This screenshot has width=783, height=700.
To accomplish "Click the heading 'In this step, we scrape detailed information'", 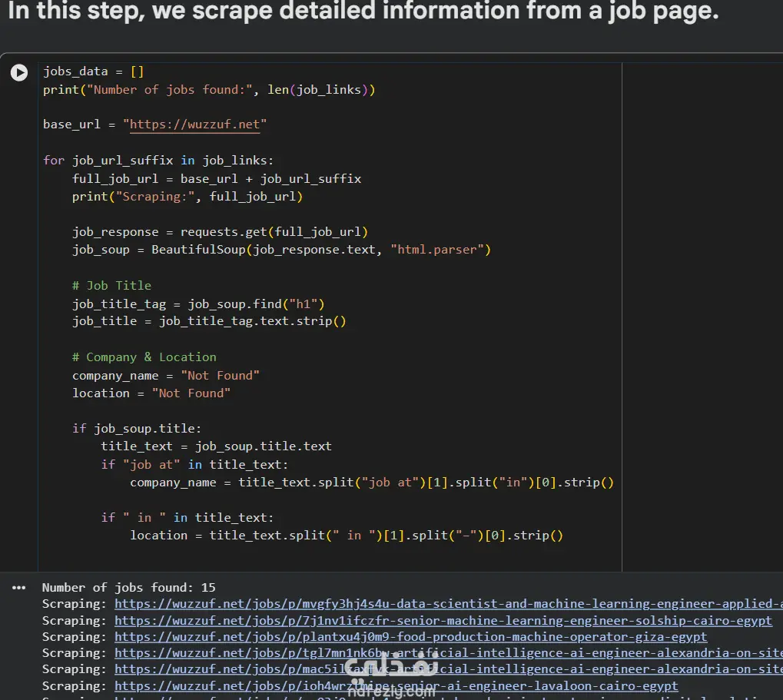I will tap(363, 11).
